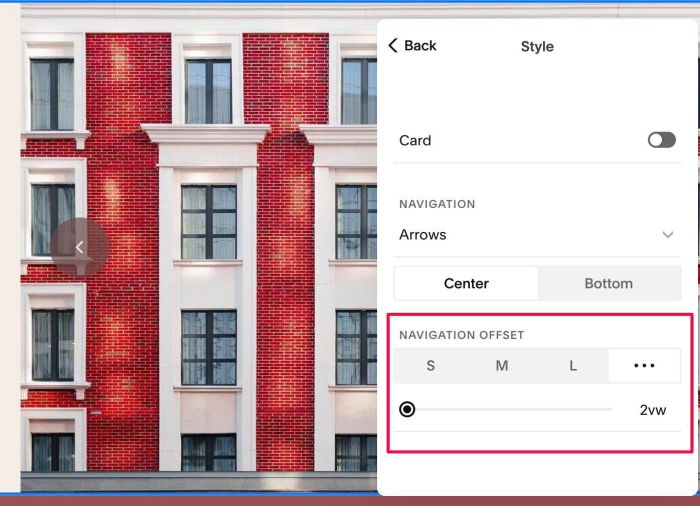Click the back chevron icon

[393, 46]
